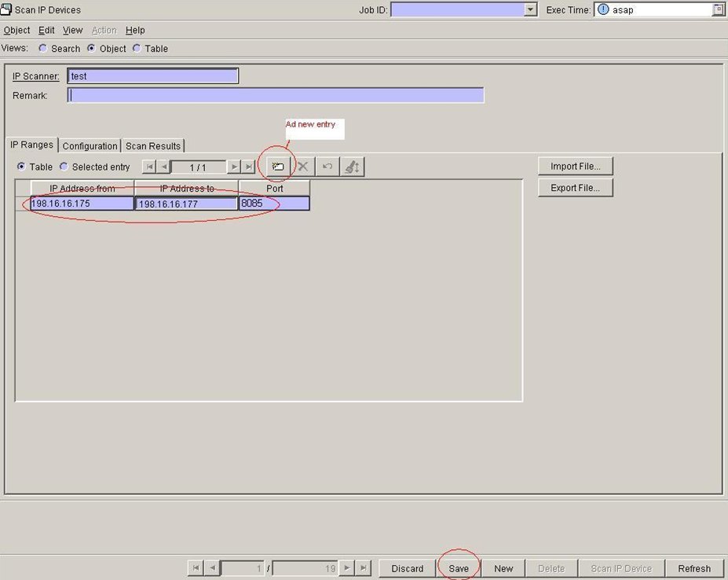Click the Export File button
The image size is (728, 580).
tap(576, 188)
